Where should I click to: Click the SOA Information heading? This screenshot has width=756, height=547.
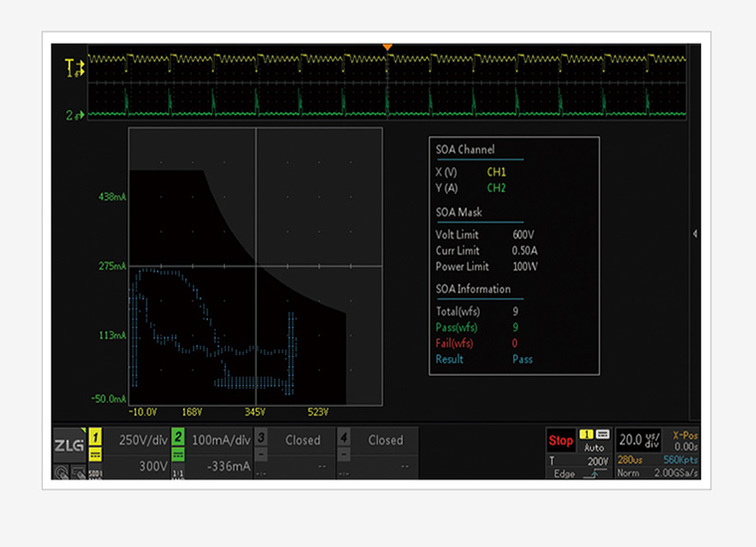coord(472,289)
